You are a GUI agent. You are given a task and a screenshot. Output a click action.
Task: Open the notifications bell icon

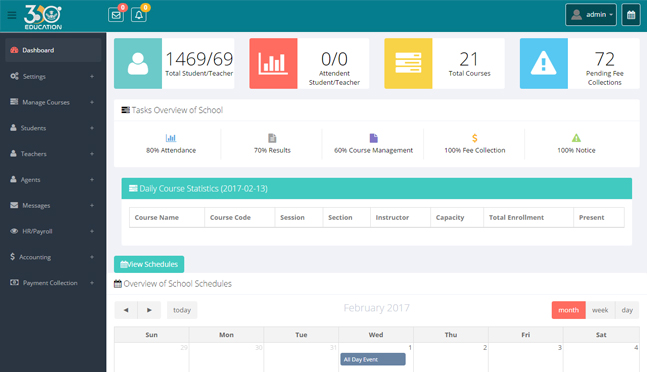[139, 15]
